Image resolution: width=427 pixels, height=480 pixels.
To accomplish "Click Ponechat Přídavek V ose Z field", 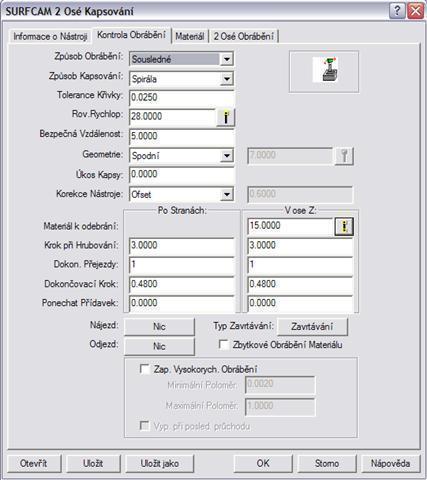I will [x=300, y=304].
